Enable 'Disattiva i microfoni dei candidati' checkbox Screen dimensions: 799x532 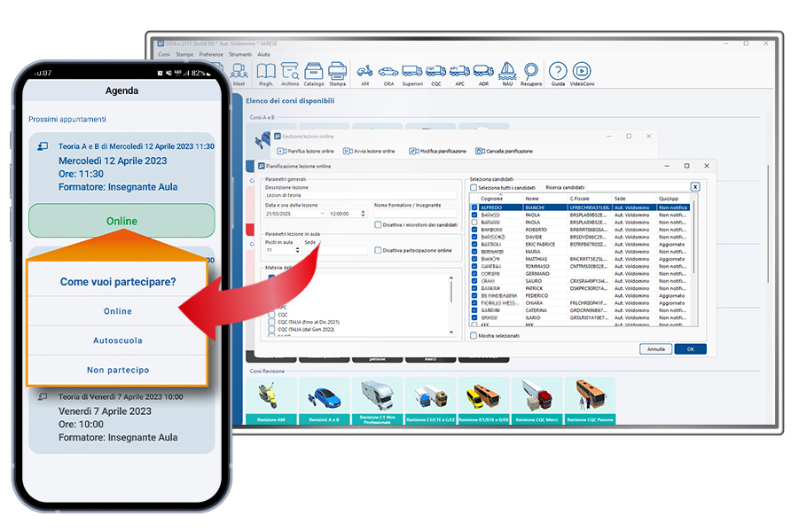[378, 225]
